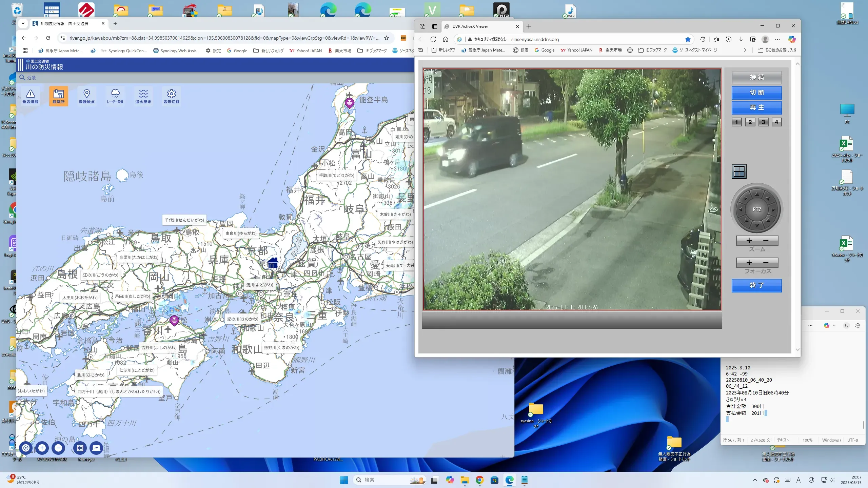Image resolution: width=868 pixels, height=488 pixels.
Task: Select camera channel 3
Action: point(763,122)
